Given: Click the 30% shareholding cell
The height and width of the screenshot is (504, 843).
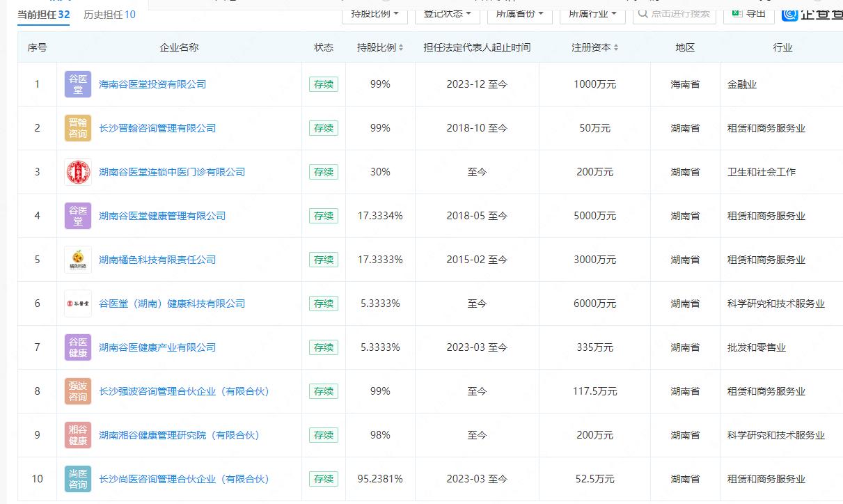Looking at the screenshot, I should (380, 172).
